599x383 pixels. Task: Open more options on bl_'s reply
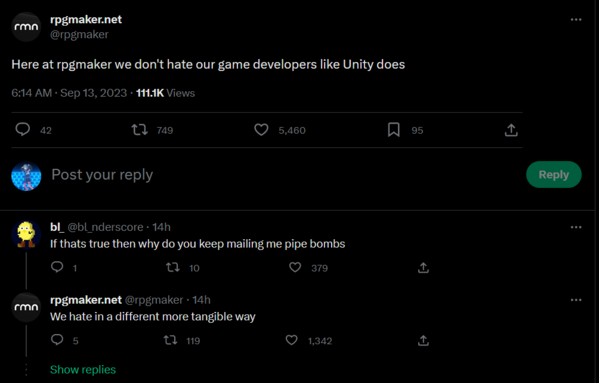576,227
